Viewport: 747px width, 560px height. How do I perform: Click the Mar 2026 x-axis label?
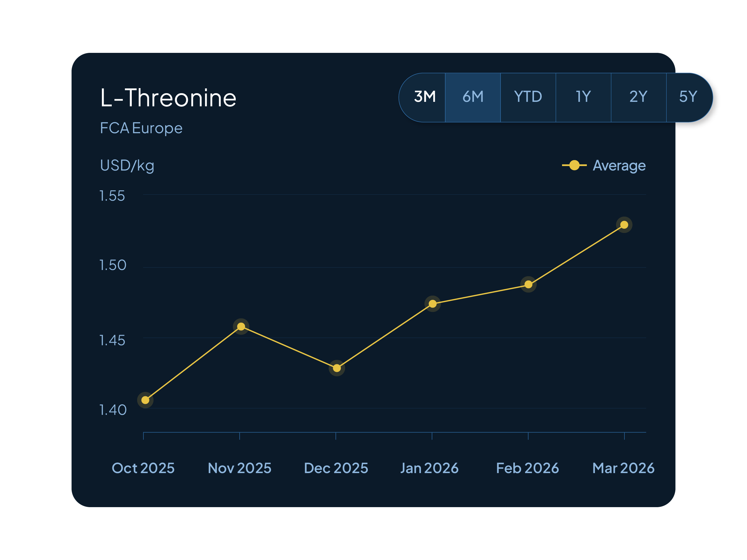click(x=623, y=468)
